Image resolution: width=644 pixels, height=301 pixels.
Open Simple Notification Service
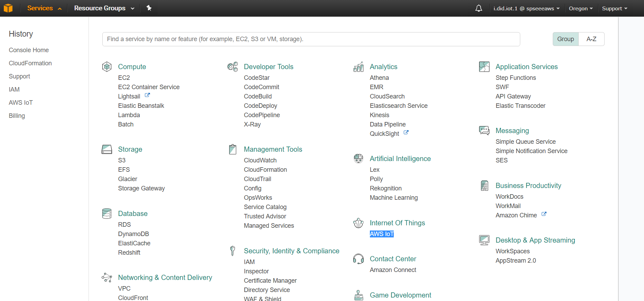pyautogui.click(x=531, y=151)
